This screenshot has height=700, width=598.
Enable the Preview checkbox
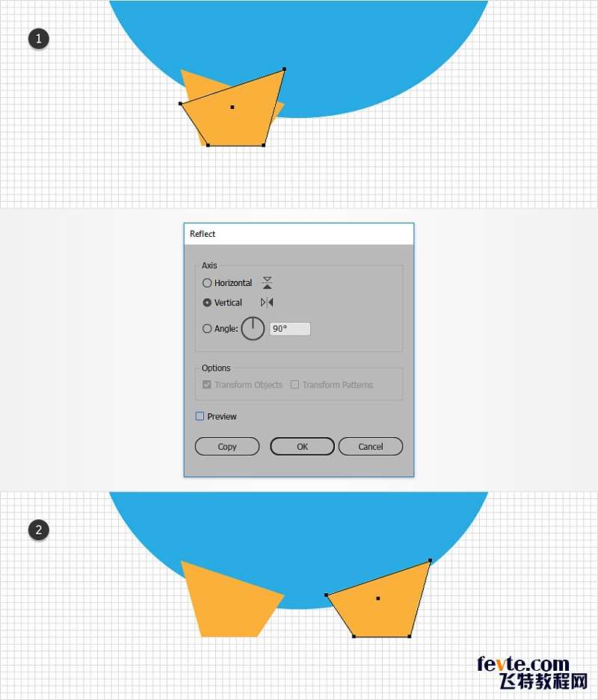click(200, 416)
